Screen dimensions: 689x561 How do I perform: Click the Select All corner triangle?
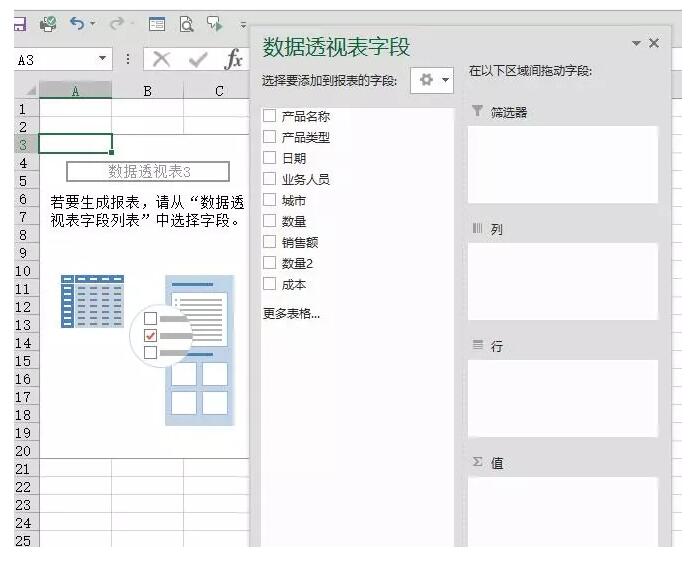coord(30,90)
